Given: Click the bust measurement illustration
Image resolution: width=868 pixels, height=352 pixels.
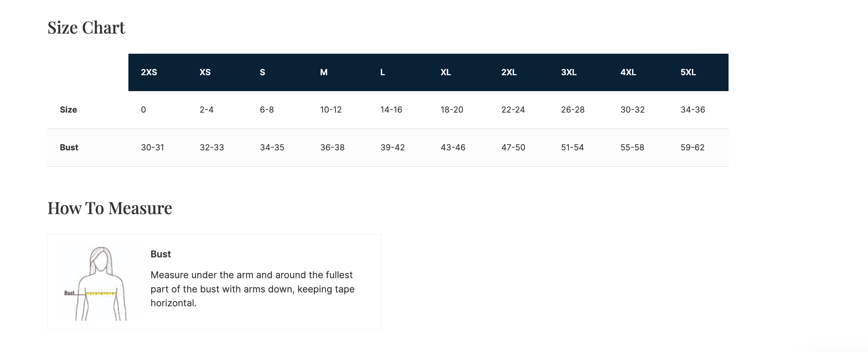Looking at the screenshot, I should pos(100,282).
